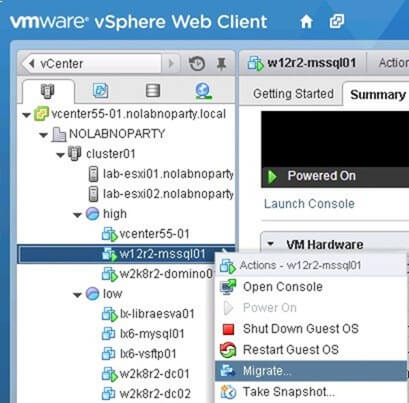The width and height of the screenshot is (409, 403).
Task: Collapse the NOLABNOPARTY datacenter node
Action: coord(44,135)
